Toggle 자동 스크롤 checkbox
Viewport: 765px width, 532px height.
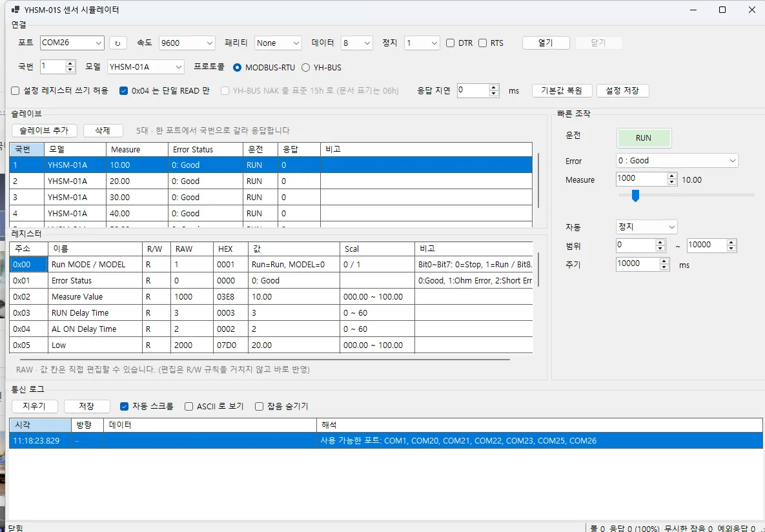click(124, 406)
